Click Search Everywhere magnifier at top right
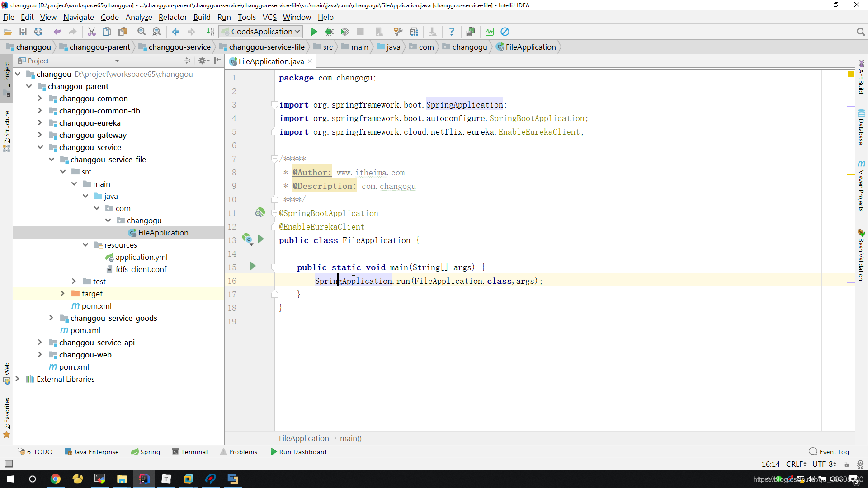Screen dimensions: 868x488 pos(860,32)
